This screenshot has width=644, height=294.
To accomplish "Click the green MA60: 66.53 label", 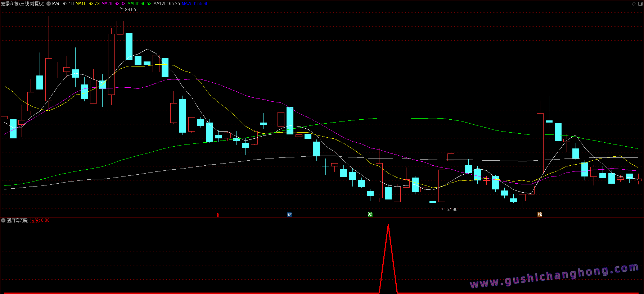I will [139, 4].
